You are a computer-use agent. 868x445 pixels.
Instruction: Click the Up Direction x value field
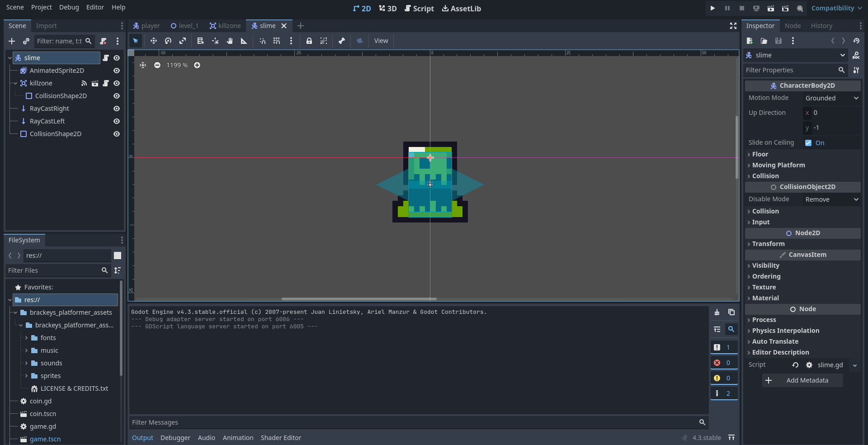pyautogui.click(x=831, y=113)
